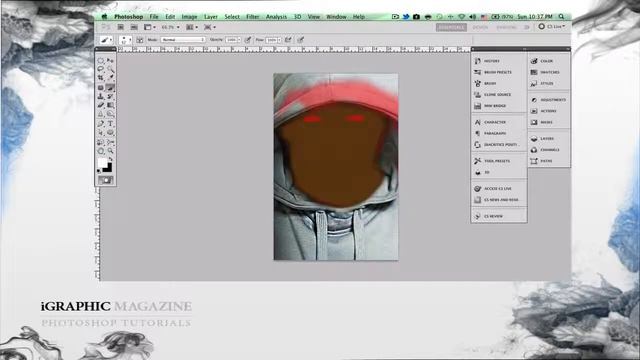
Task: Toggle Quick Mask mode
Action: [x=105, y=180]
